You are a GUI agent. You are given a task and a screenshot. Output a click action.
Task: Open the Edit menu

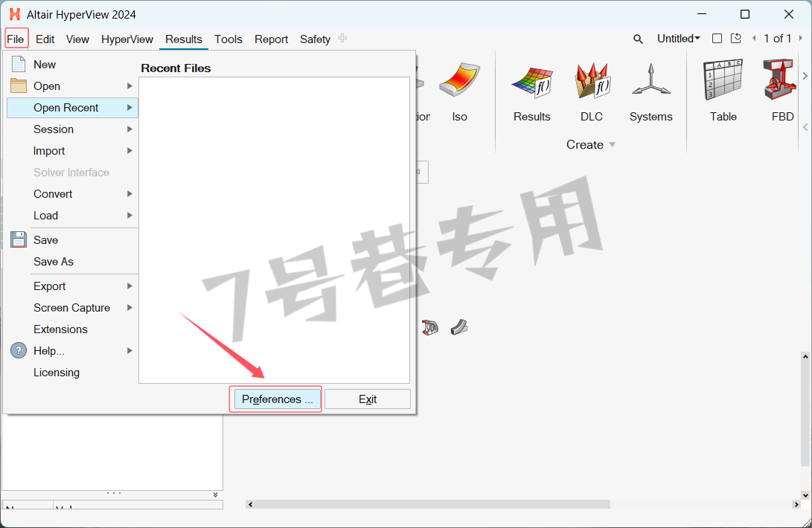click(45, 39)
